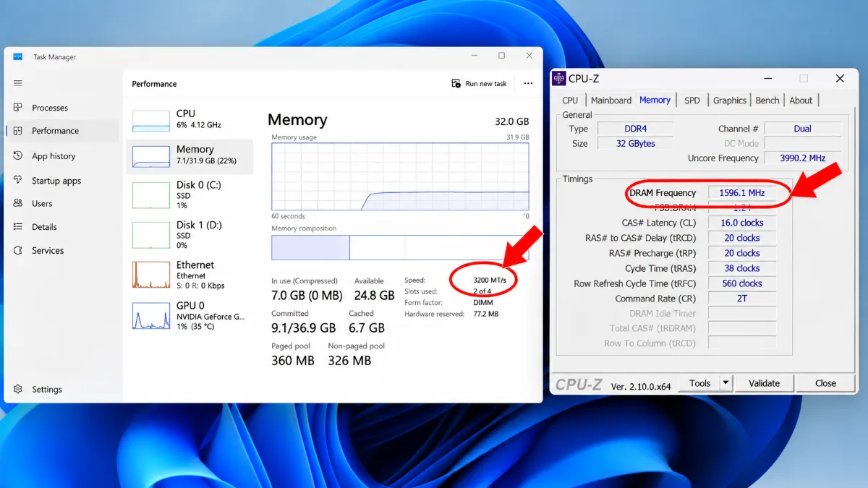Click the Run new task icon

(456, 84)
